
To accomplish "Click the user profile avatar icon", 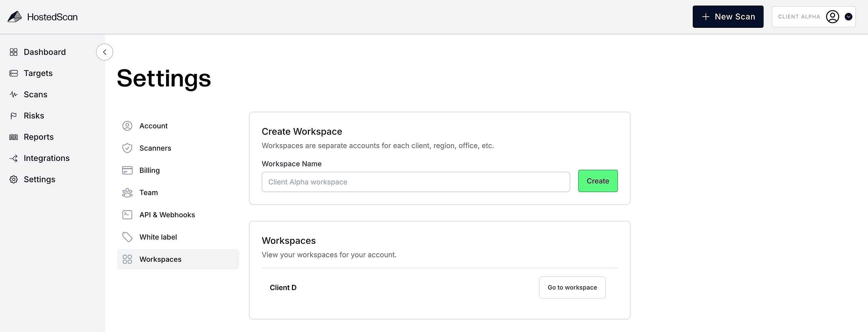I will (x=832, y=17).
